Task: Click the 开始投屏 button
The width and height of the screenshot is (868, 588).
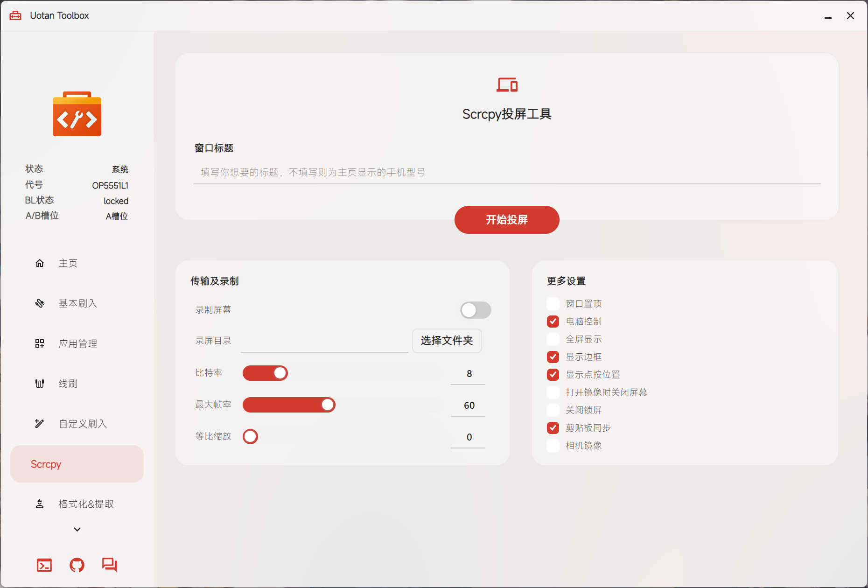Action: point(507,220)
